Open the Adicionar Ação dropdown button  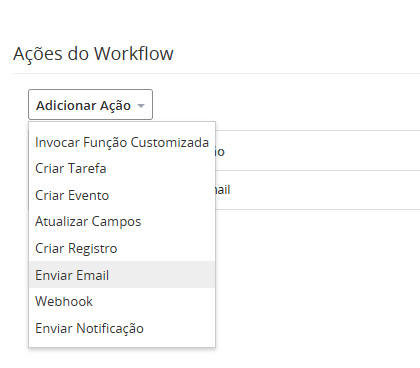[90, 104]
